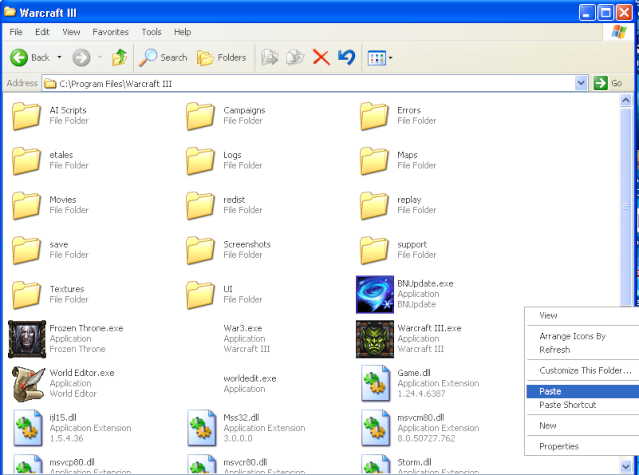This screenshot has height=475, width=639.
Task: Click the msvcp80.dll file name
Action: tap(72, 462)
